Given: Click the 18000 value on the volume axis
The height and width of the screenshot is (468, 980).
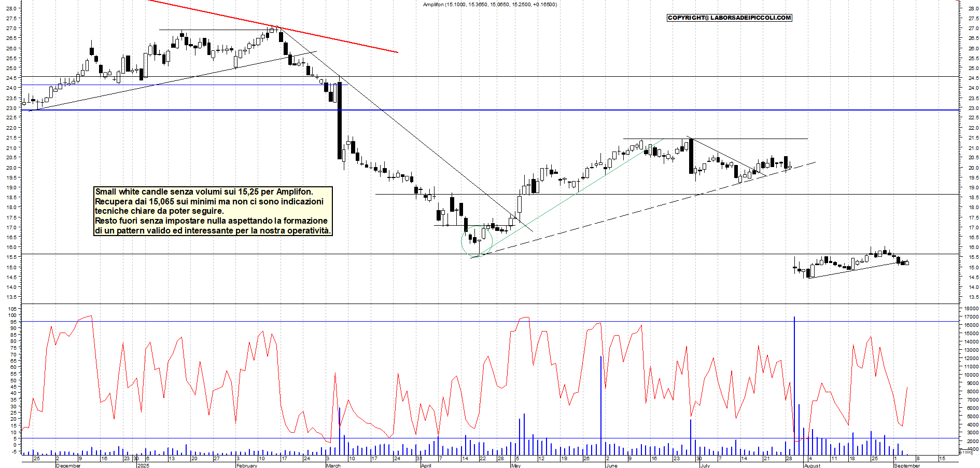Looking at the screenshot, I should click(971, 309).
